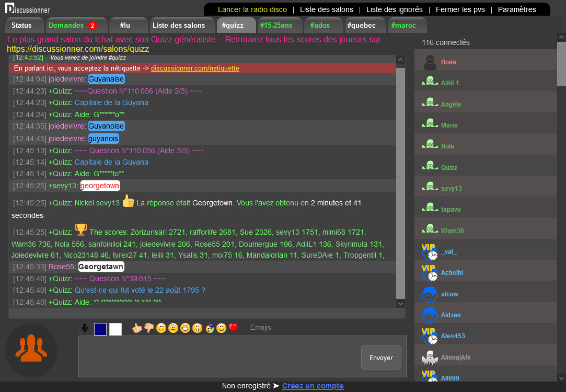Select user Quizz in the connected list

click(x=486, y=166)
